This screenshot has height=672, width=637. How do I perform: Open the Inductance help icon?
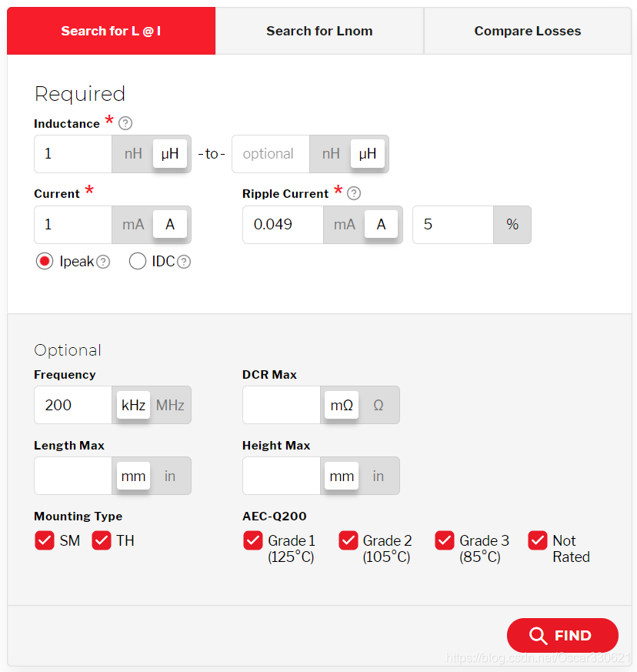[125, 123]
